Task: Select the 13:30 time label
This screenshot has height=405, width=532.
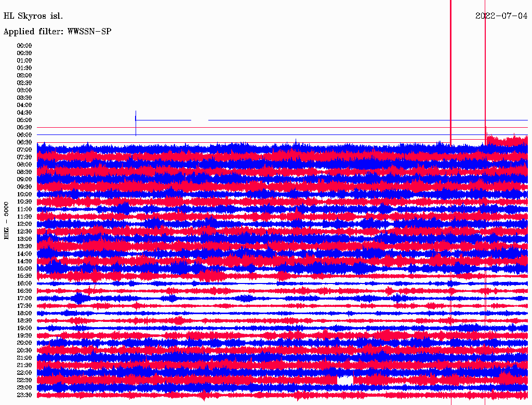Action: tap(24, 246)
